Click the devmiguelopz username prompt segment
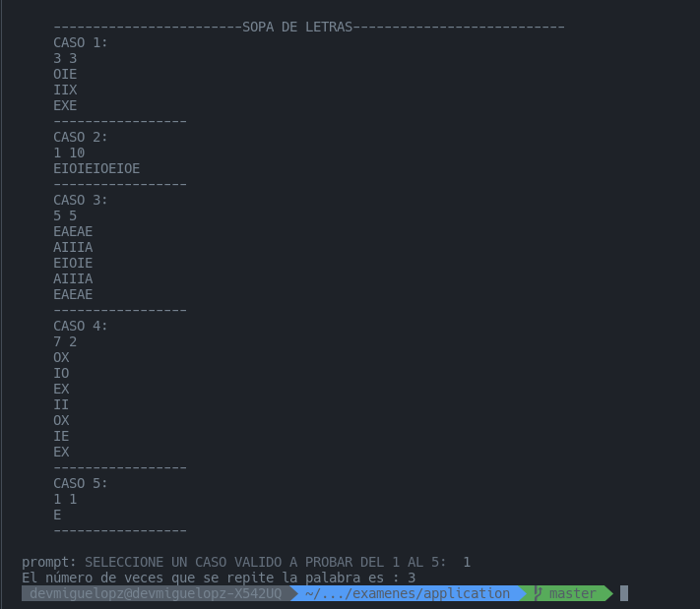 (x=156, y=593)
